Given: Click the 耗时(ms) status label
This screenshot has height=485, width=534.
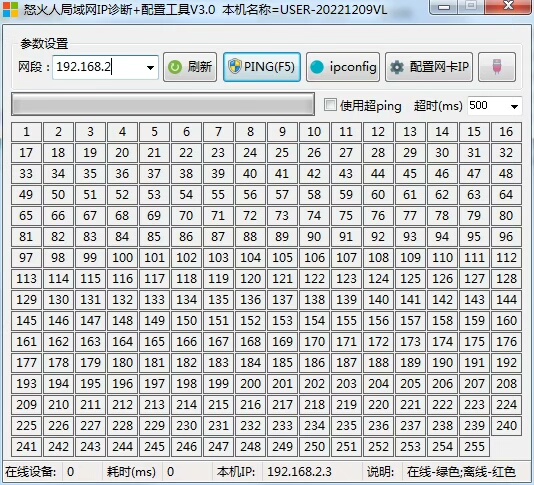Looking at the screenshot, I should coord(131,472).
